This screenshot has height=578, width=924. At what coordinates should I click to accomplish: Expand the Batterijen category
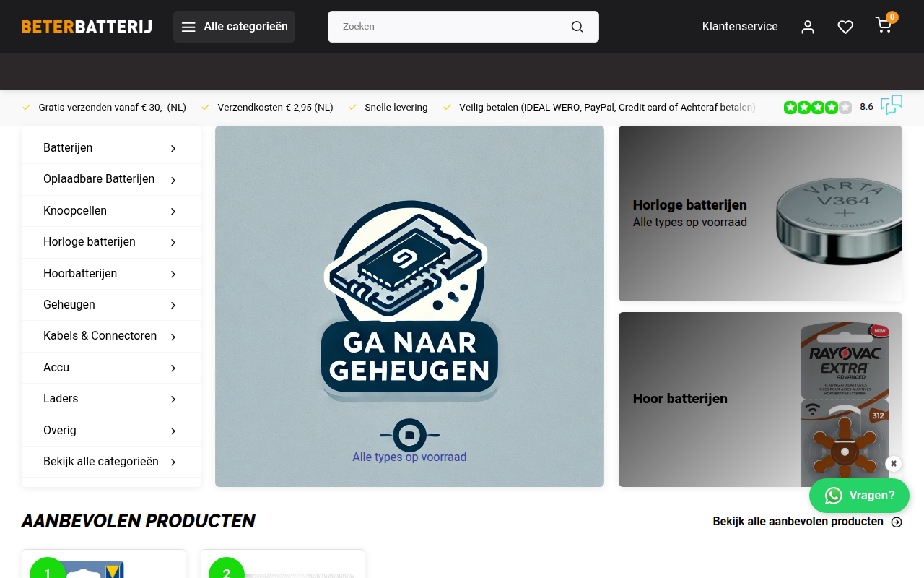point(111,148)
